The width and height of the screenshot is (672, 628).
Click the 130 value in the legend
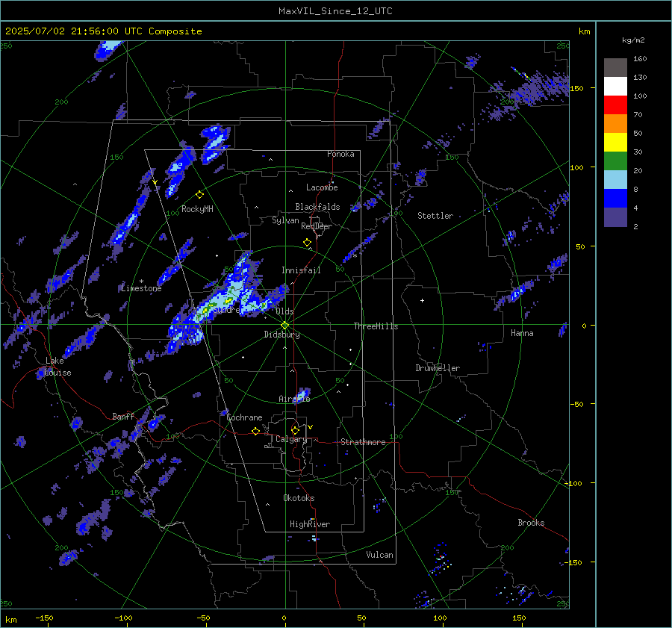click(640, 77)
